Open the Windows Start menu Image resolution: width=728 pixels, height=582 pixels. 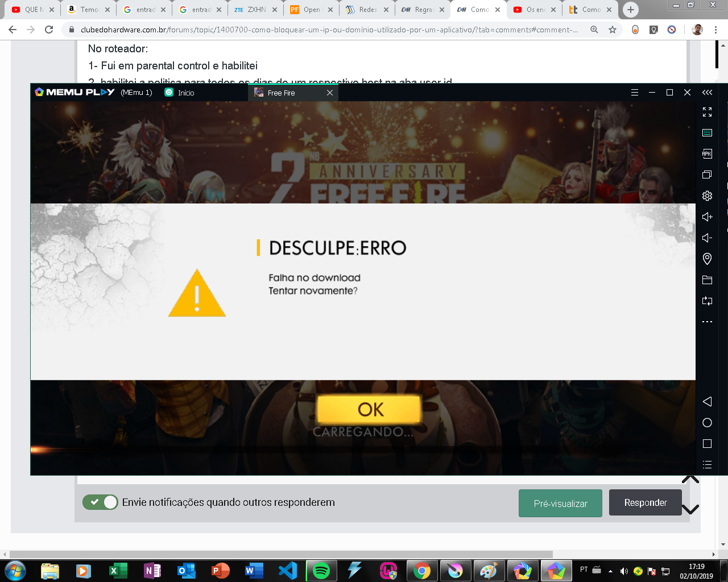click(15, 571)
